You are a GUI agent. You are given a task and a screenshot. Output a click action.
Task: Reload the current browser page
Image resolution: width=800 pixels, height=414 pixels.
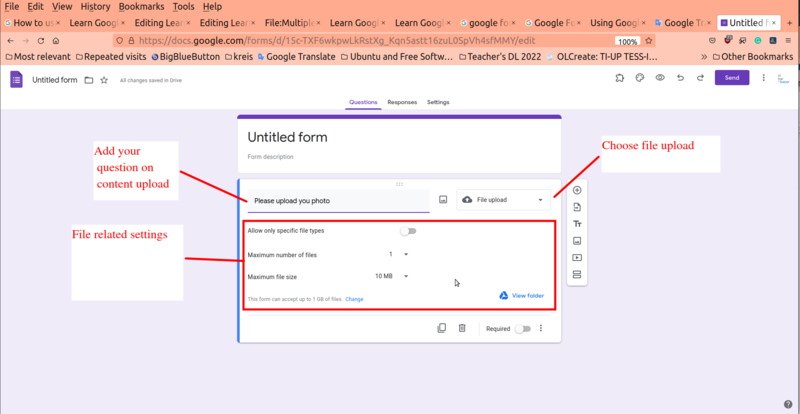point(41,41)
